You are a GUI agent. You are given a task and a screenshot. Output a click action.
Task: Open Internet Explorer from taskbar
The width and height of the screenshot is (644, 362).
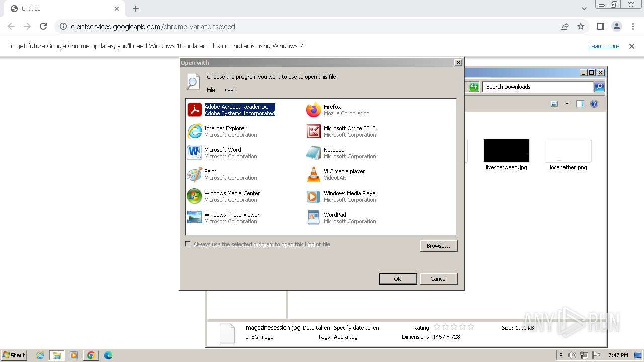click(x=40, y=355)
